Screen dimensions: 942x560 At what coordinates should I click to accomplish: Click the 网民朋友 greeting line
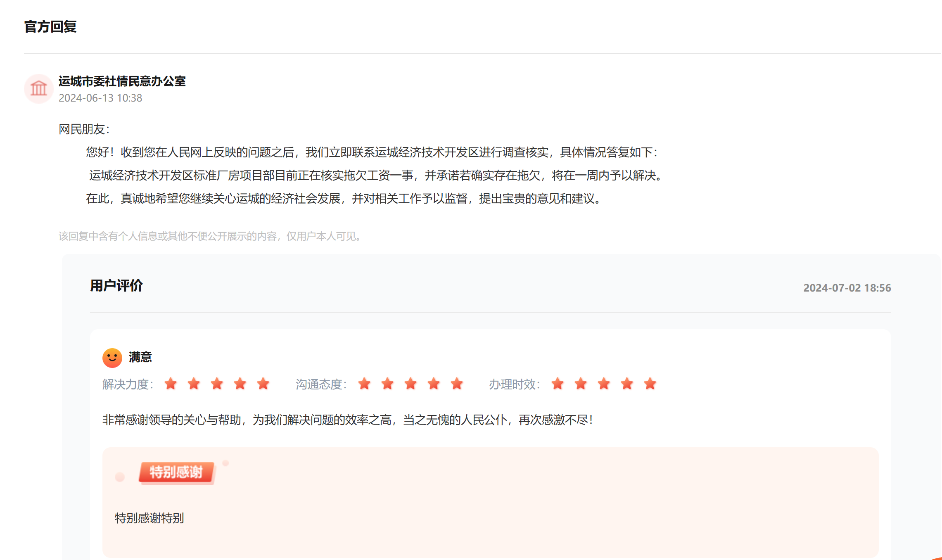[x=84, y=129]
